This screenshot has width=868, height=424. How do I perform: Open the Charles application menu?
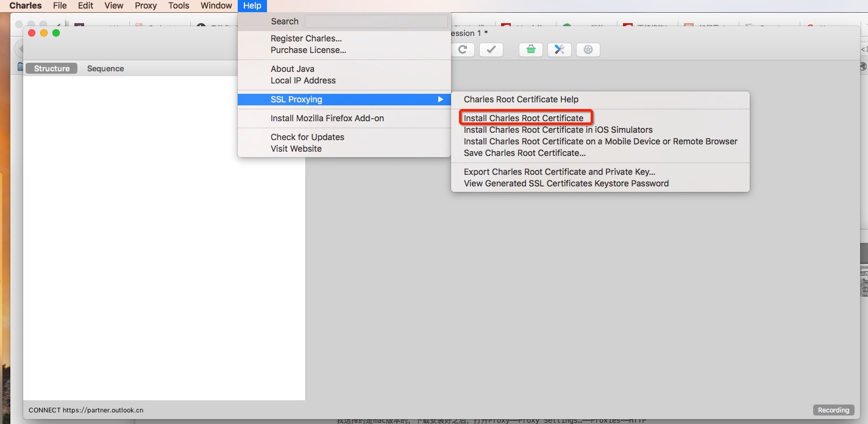(26, 5)
